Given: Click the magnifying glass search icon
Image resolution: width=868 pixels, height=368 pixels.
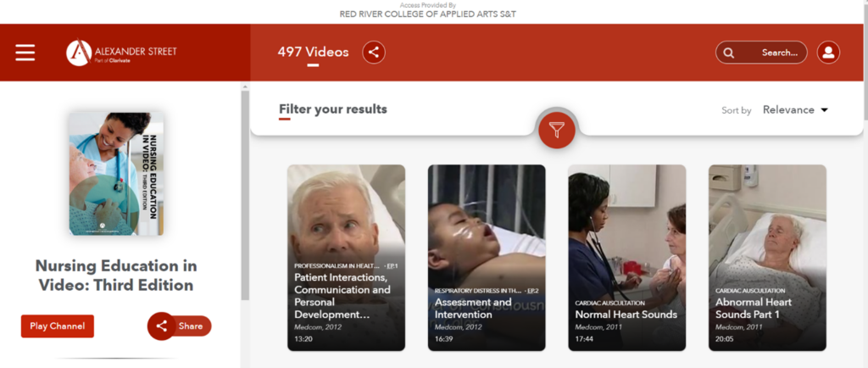Looking at the screenshot, I should tap(729, 53).
